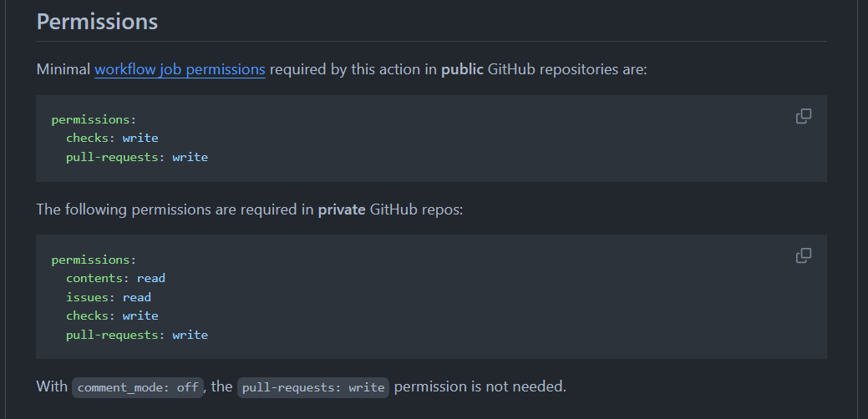Click checks: write in the private repos block
The image size is (868, 419).
(112, 316)
